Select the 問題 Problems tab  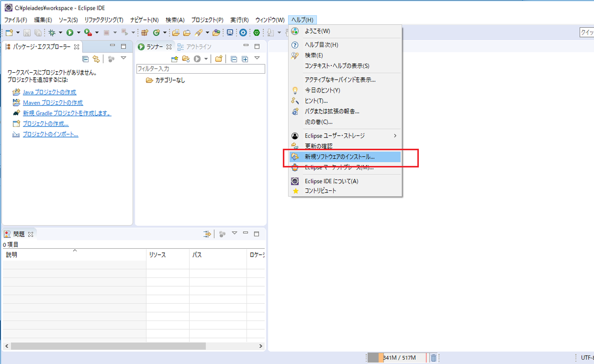point(19,234)
